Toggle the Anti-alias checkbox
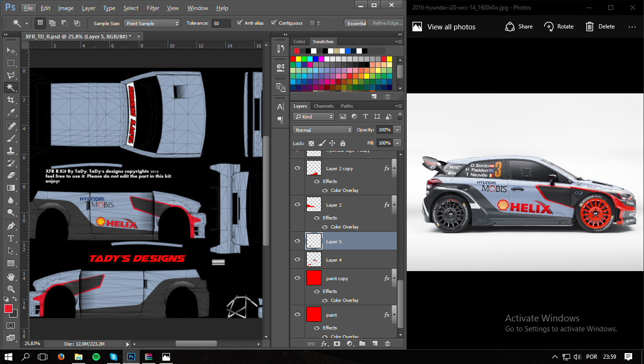This screenshot has height=364, width=644. (x=240, y=23)
